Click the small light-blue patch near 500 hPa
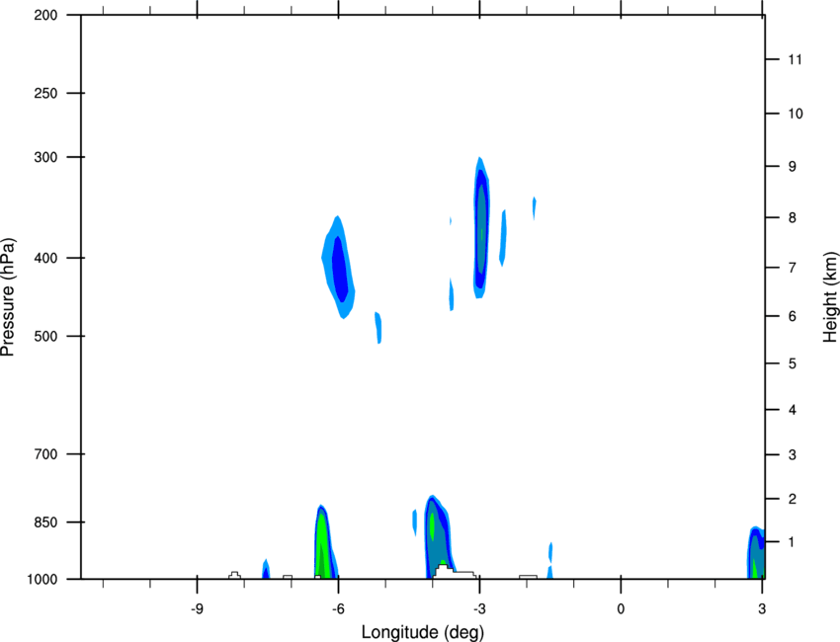 point(378,327)
